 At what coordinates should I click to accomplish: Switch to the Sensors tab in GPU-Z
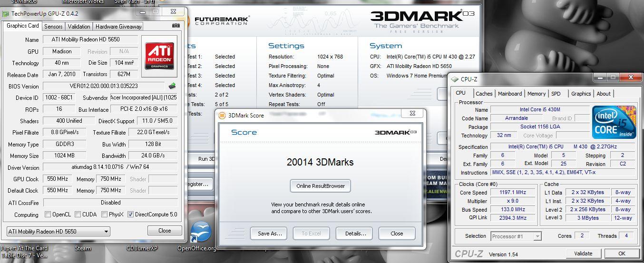pyautogui.click(x=53, y=27)
